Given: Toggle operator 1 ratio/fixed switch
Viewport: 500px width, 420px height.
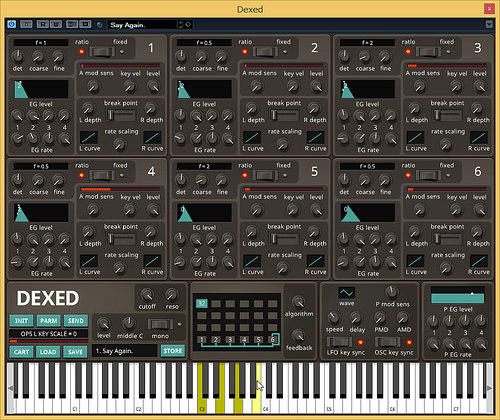Looking at the screenshot, I should [x=102, y=52].
